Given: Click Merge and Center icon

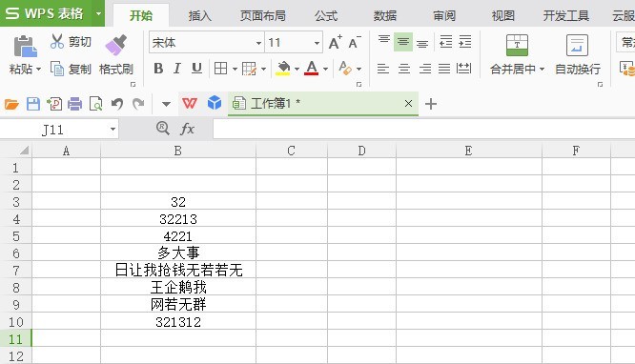Looking at the screenshot, I should coord(517,45).
